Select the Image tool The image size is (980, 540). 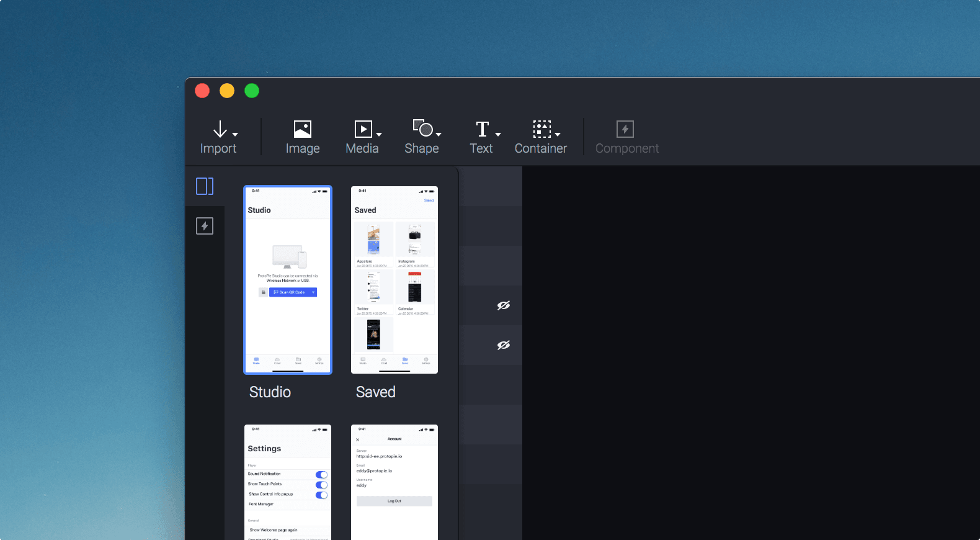pos(303,137)
